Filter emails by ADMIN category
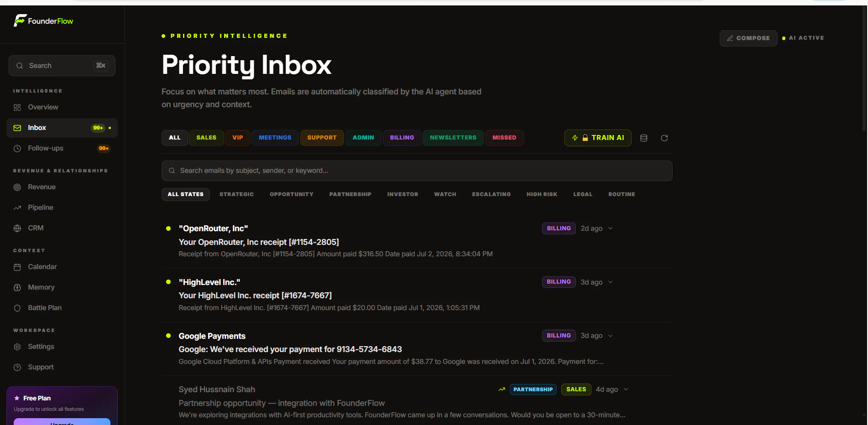 [x=363, y=138]
